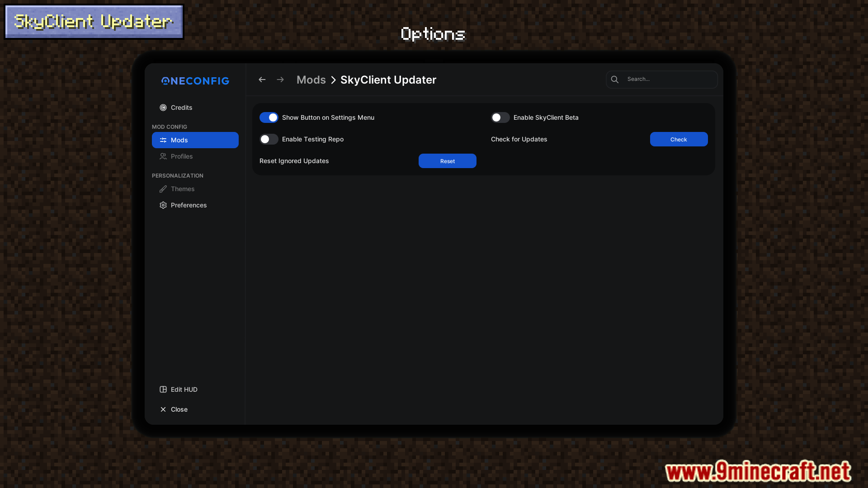This screenshot has width=868, height=488.
Task: Click the Check for Updates button
Action: coord(679,139)
